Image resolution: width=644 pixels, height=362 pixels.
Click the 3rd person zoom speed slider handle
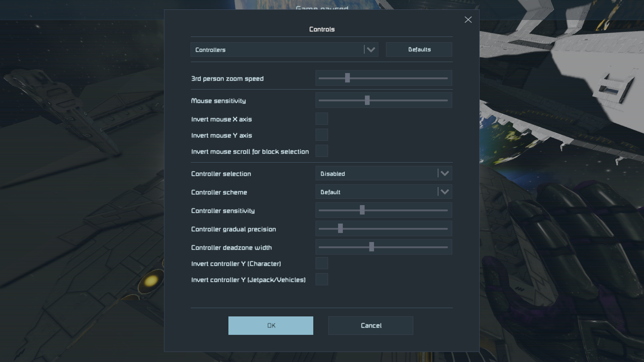pos(347,78)
